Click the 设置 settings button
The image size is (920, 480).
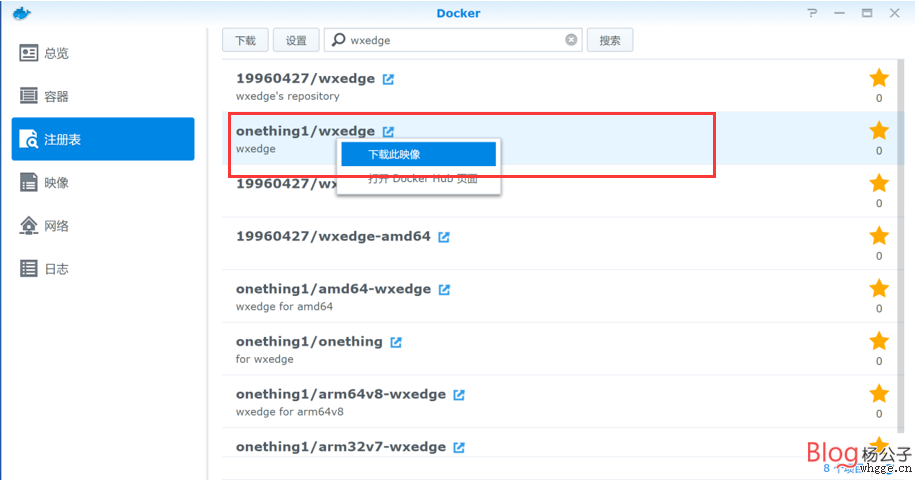tap(296, 40)
